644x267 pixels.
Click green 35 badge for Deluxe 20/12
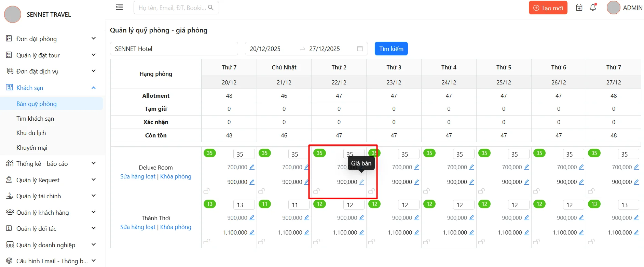pos(210,153)
